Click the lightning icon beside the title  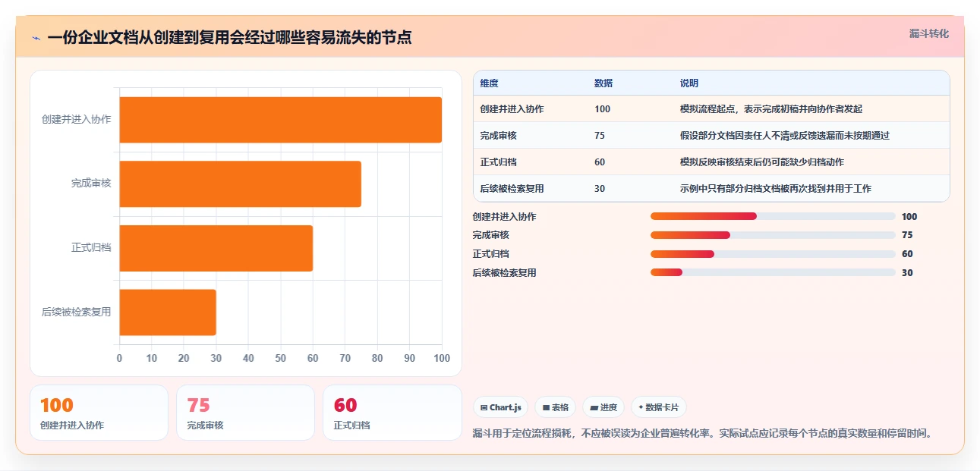[x=36, y=37]
